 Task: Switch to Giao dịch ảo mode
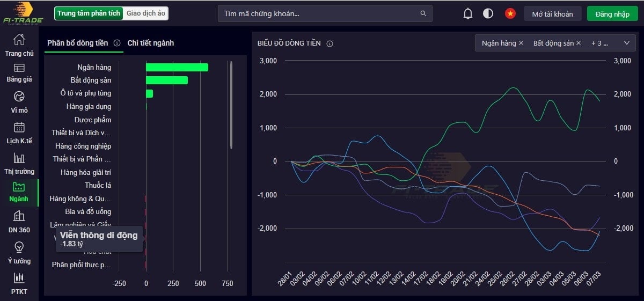tap(146, 13)
